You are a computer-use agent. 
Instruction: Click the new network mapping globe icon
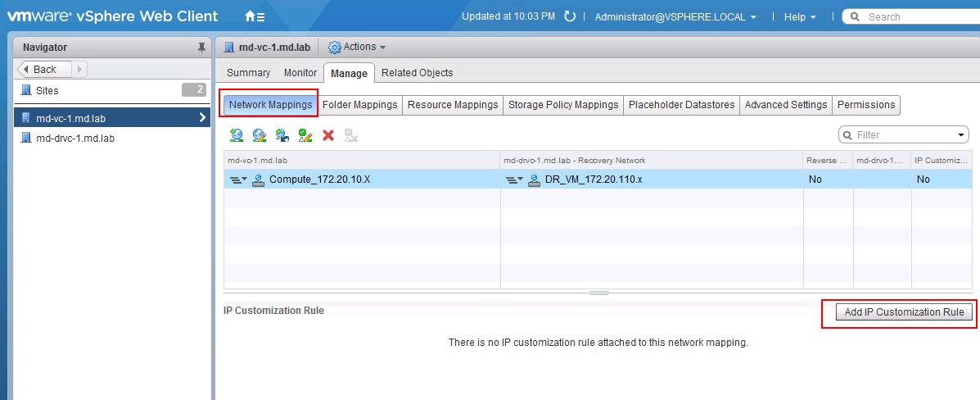click(237, 134)
